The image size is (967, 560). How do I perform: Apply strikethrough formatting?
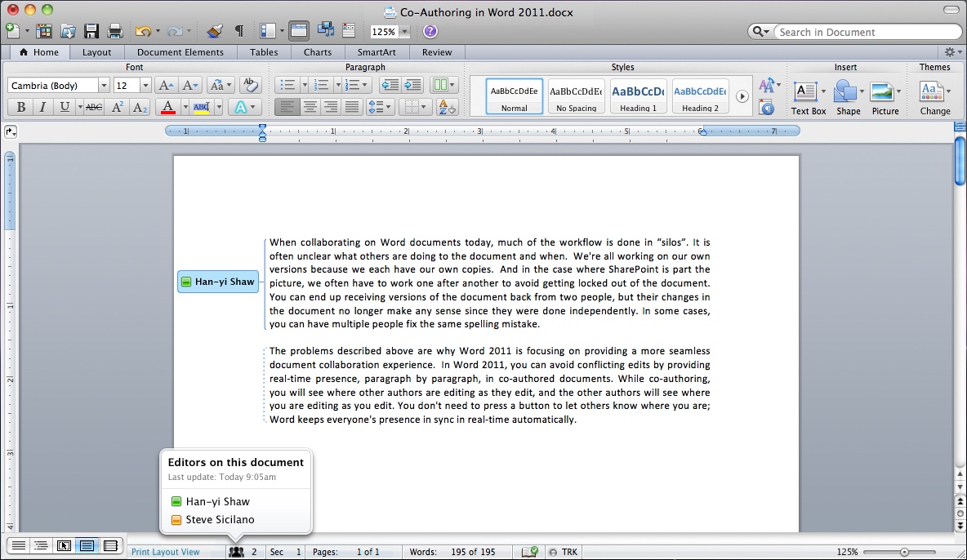(94, 107)
